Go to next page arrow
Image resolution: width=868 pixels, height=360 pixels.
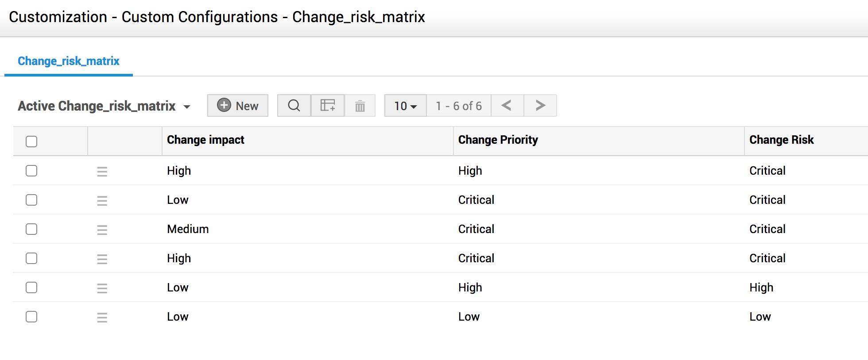click(x=540, y=106)
